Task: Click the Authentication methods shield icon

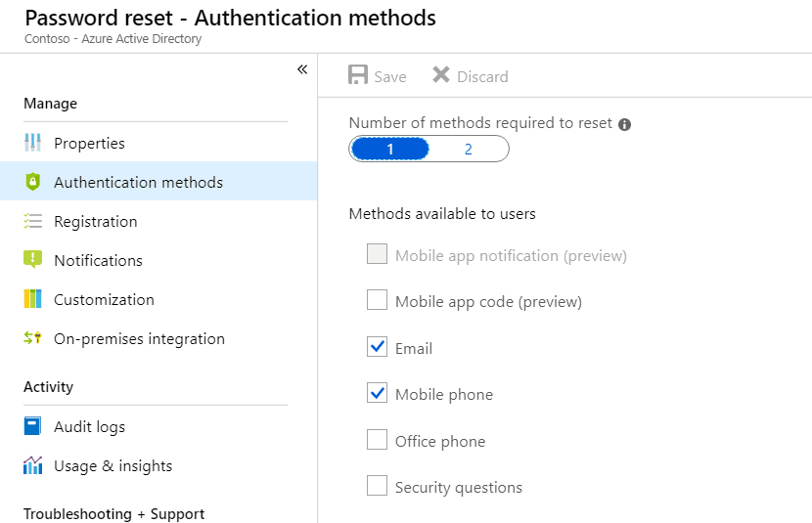Action: point(32,182)
